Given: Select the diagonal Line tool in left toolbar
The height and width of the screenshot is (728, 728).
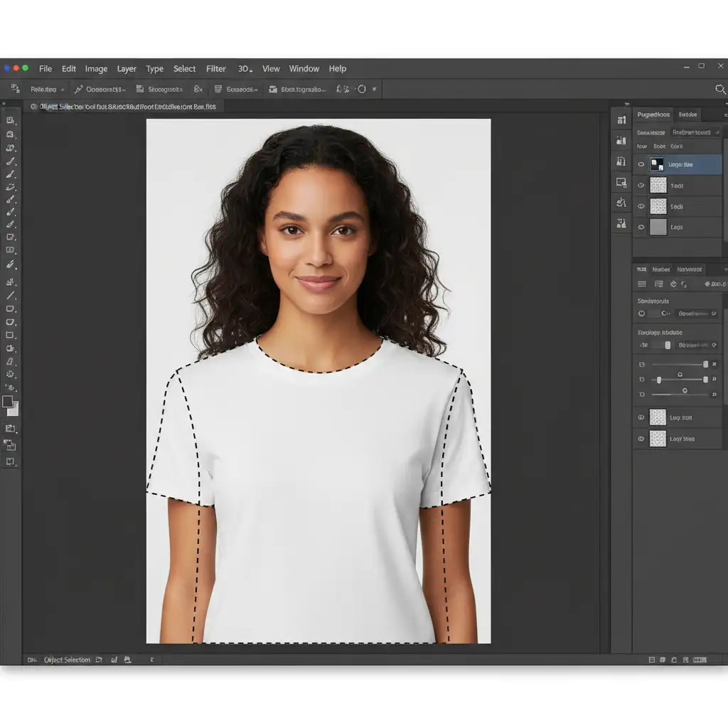Looking at the screenshot, I should (11, 295).
